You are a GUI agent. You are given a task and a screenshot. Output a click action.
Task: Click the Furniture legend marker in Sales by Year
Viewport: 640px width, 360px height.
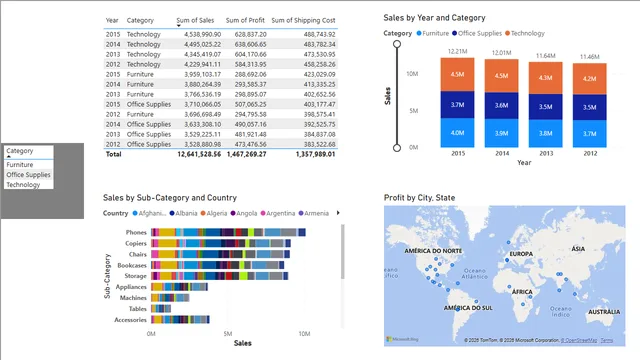[419, 33]
